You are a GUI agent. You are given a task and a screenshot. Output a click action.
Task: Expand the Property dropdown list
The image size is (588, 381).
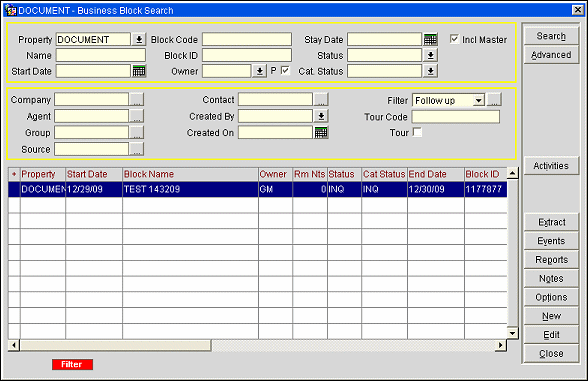pyautogui.click(x=139, y=39)
